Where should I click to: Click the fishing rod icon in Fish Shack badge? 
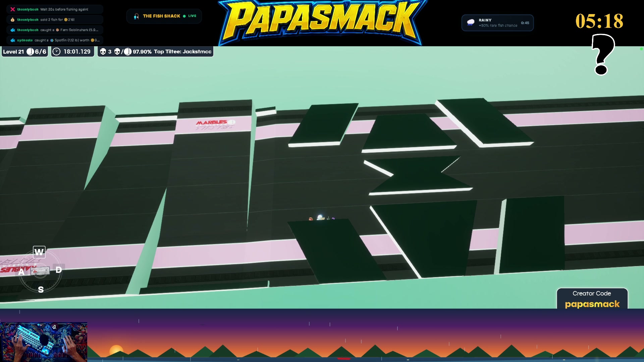tap(136, 16)
